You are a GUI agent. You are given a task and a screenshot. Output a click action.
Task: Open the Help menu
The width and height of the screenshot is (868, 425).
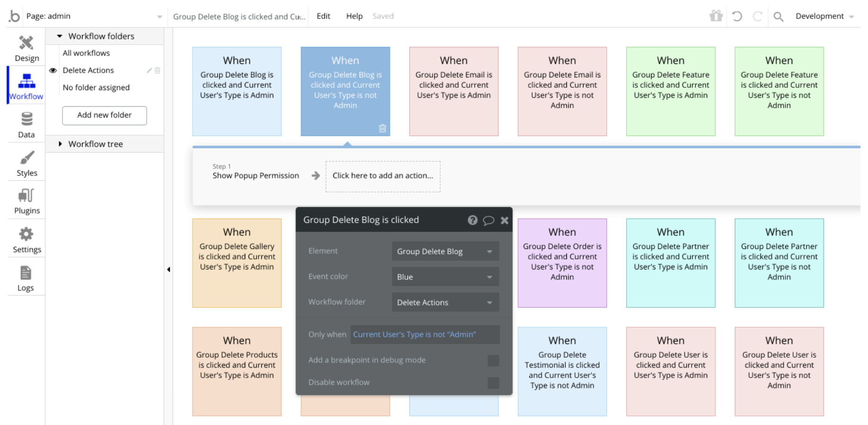(354, 16)
